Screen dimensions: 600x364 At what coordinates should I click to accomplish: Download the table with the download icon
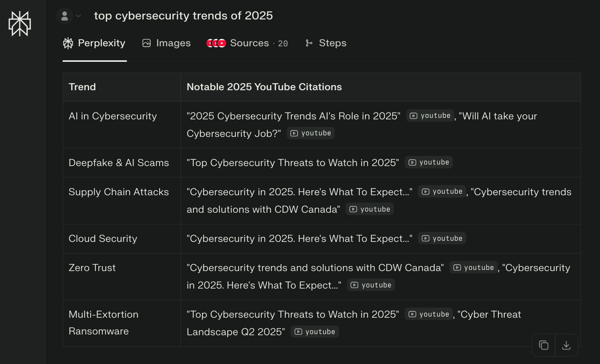point(567,345)
